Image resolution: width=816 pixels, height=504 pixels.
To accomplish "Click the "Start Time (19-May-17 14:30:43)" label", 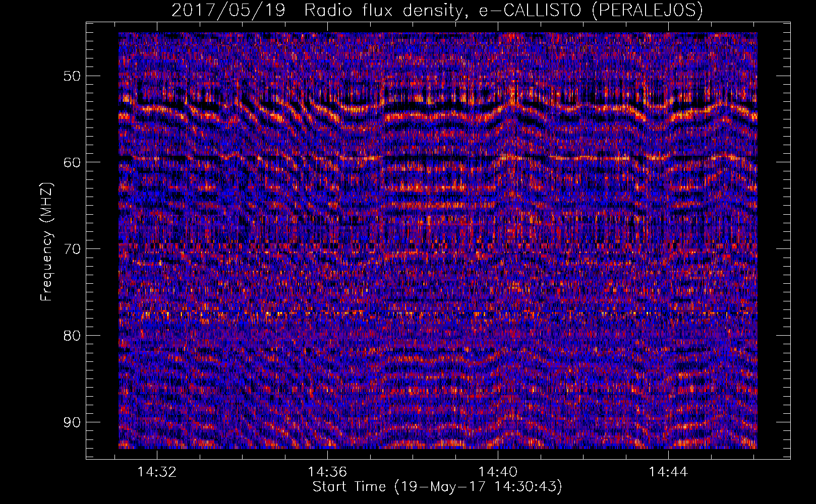I will tap(437, 487).
